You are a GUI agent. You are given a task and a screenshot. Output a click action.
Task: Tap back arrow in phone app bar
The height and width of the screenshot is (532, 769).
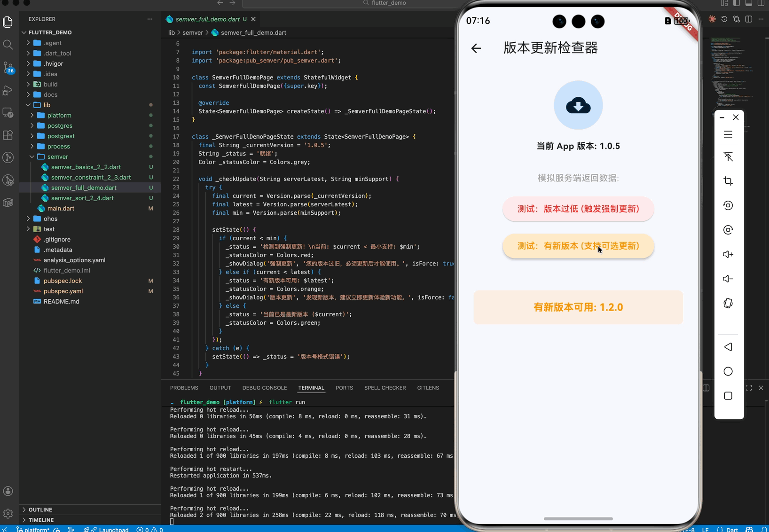point(476,48)
